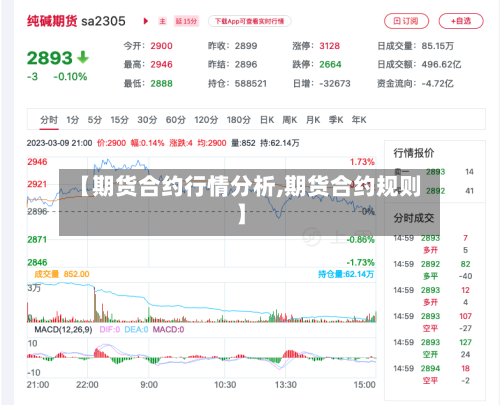
Task: Click the red play arrow beside sa2305
Action: (146, 21)
